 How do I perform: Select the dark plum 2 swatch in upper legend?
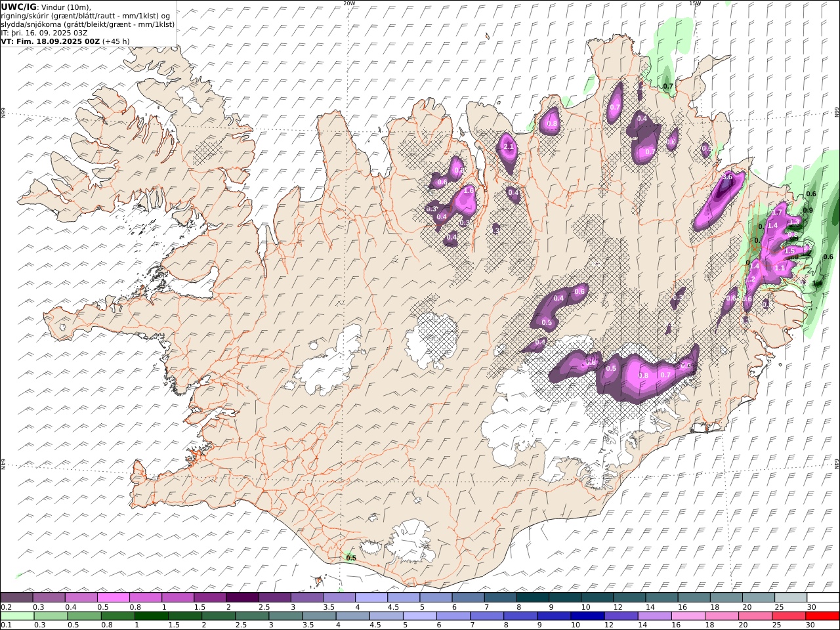pos(242,597)
